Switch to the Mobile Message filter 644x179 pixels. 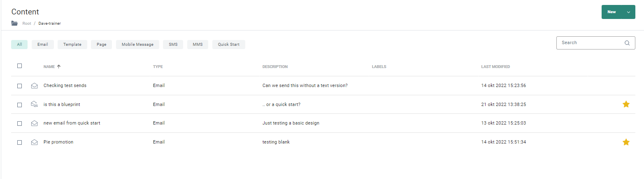pos(137,45)
